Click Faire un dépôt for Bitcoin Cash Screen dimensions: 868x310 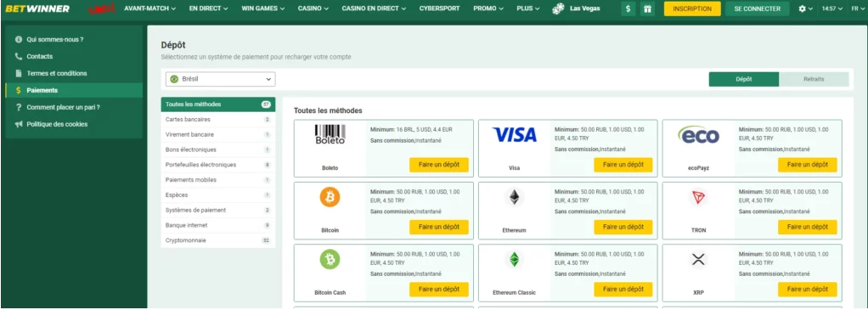coord(439,290)
